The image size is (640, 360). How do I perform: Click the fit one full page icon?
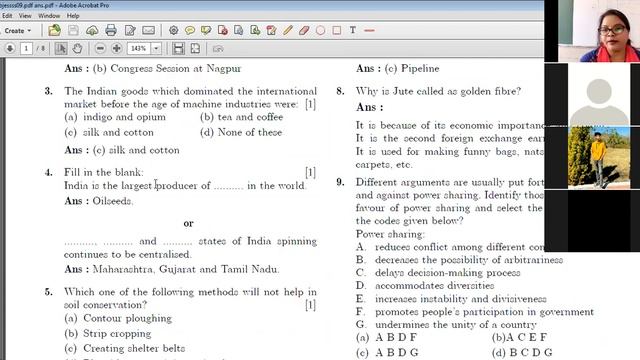(195, 49)
